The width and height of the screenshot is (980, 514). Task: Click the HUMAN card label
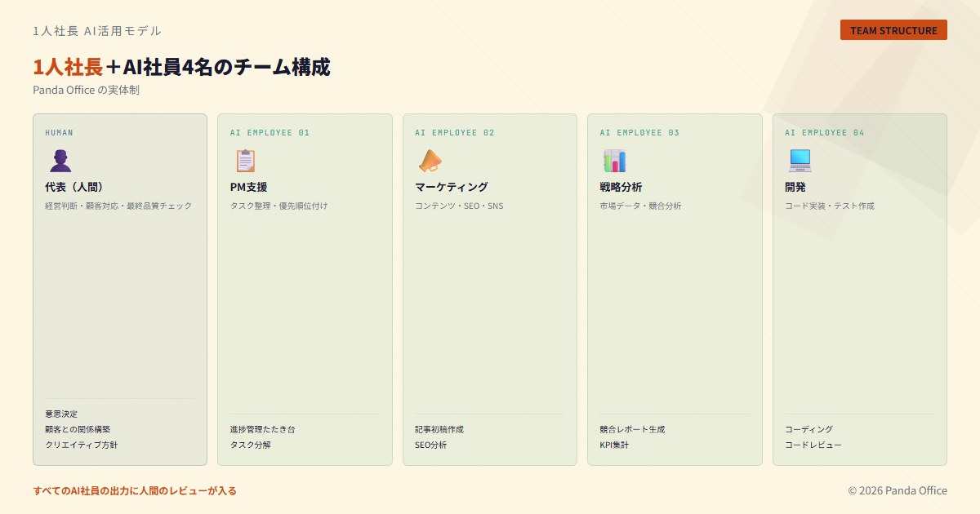(x=59, y=132)
